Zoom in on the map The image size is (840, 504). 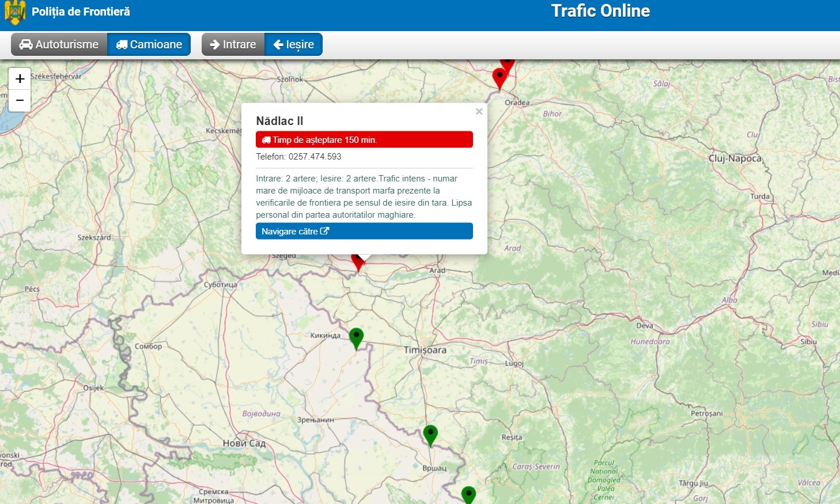click(20, 79)
